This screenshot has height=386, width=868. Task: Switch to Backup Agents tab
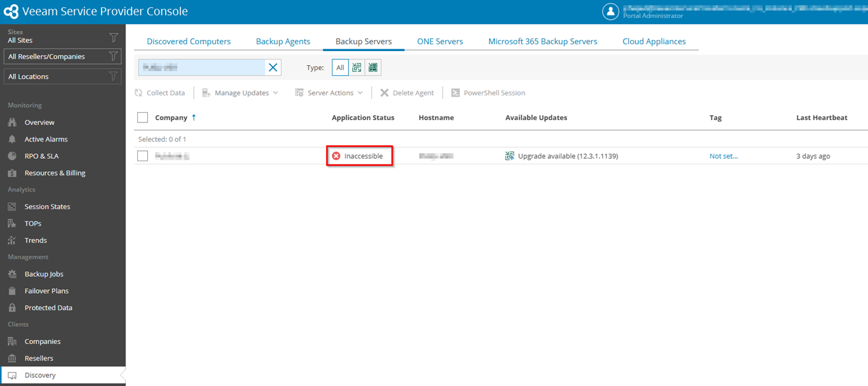click(x=283, y=41)
